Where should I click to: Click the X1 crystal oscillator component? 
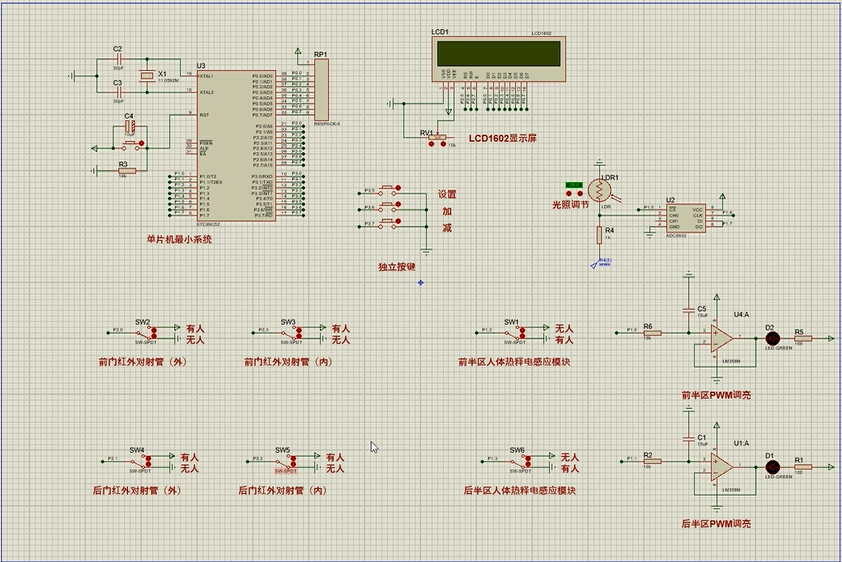[x=148, y=76]
